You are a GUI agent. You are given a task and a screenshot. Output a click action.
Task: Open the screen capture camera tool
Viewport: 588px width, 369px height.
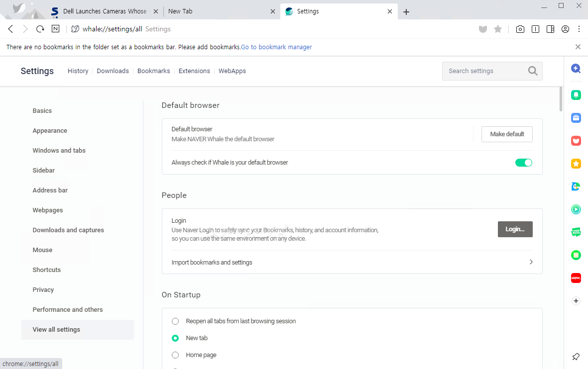point(520,29)
